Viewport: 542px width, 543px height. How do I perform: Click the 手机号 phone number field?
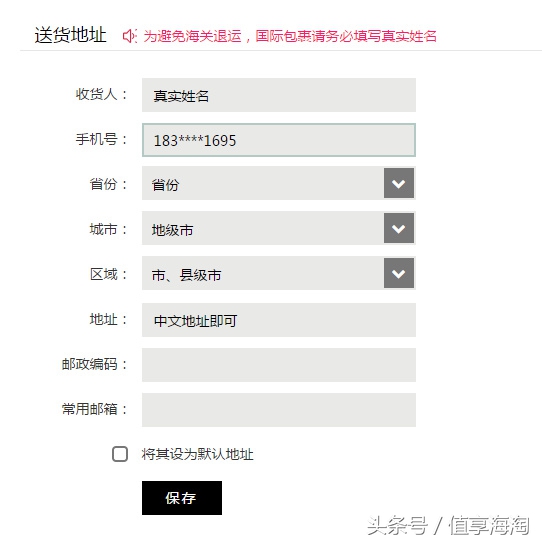click(x=279, y=140)
